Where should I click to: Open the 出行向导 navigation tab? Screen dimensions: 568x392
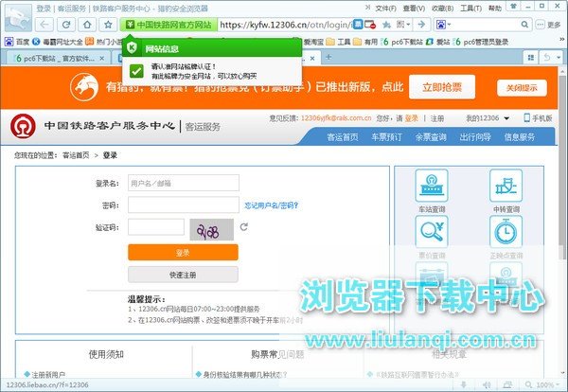point(475,137)
